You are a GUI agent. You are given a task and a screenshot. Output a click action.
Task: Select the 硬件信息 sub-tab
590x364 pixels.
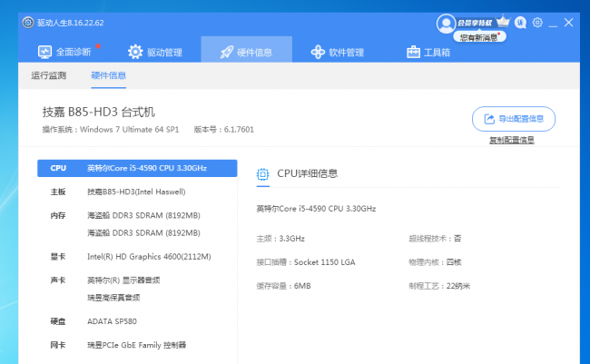[x=108, y=75]
